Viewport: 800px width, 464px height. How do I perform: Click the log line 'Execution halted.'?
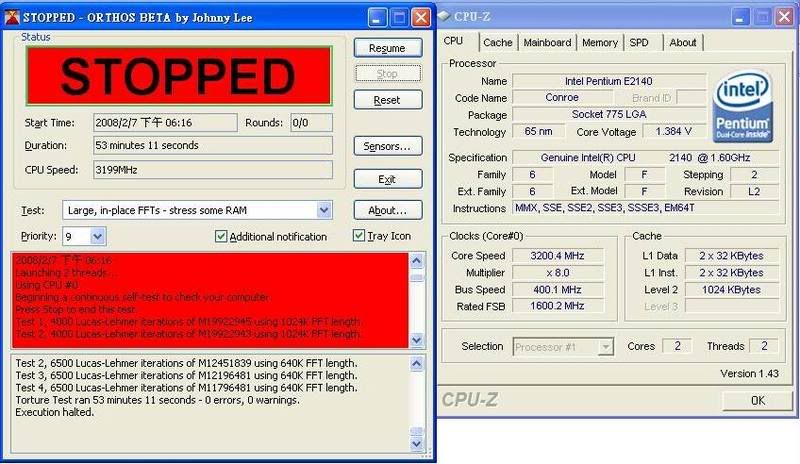coord(55,412)
